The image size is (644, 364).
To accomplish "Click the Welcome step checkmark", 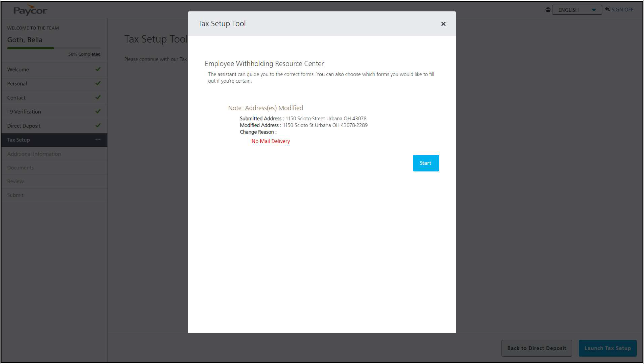I will pos(98,69).
